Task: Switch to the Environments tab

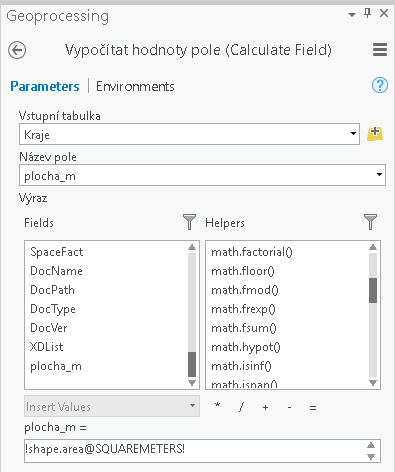Action: coord(135,86)
